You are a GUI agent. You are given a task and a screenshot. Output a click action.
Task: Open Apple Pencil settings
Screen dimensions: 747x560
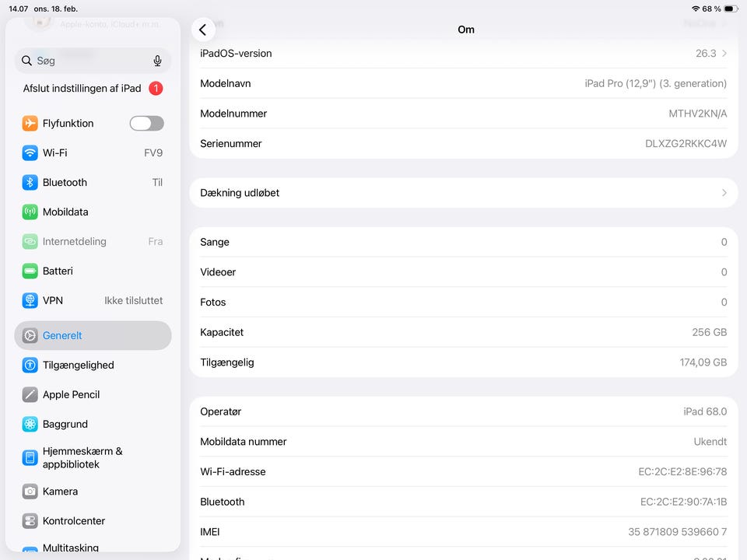pos(93,395)
